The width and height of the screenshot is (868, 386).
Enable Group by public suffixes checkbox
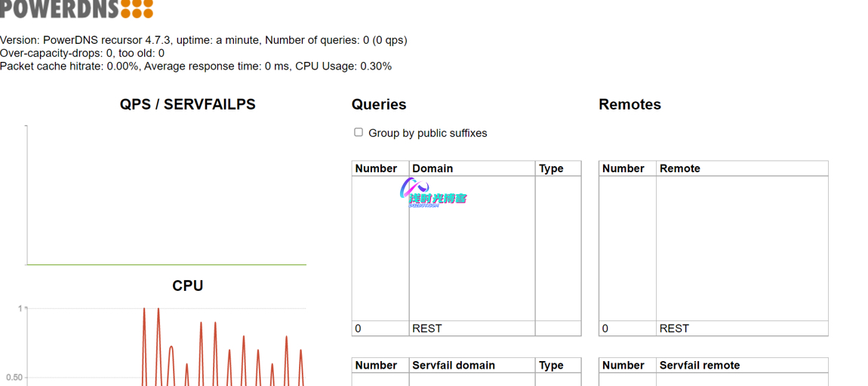359,132
